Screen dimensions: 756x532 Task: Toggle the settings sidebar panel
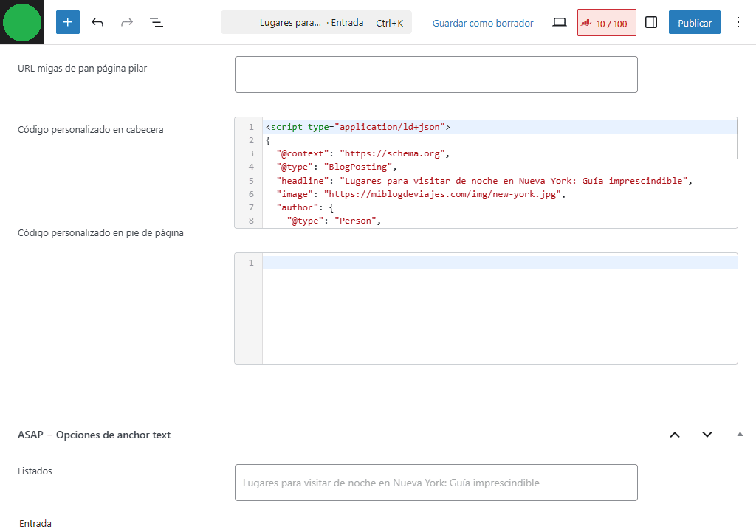(x=651, y=23)
